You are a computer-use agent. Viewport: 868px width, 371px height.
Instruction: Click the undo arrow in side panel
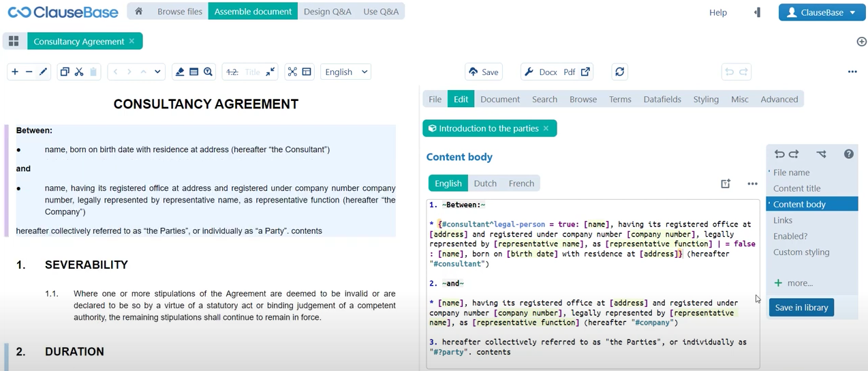pyautogui.click(x=779, y=154)
